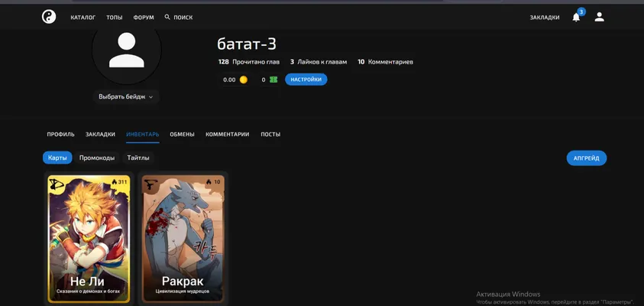This screenshot has width=644, height=306.
Task: Select the Карты filter chip
Action: coord(57,158)
